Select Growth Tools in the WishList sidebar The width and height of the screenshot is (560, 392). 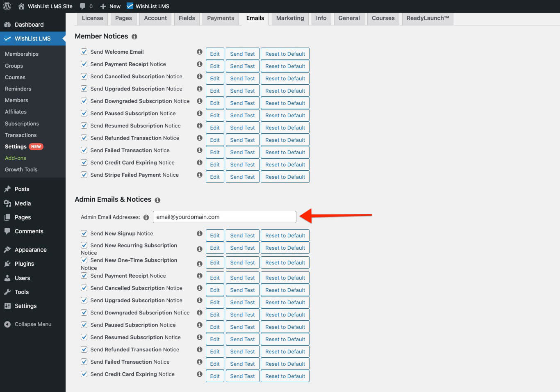tap(21, 169)
